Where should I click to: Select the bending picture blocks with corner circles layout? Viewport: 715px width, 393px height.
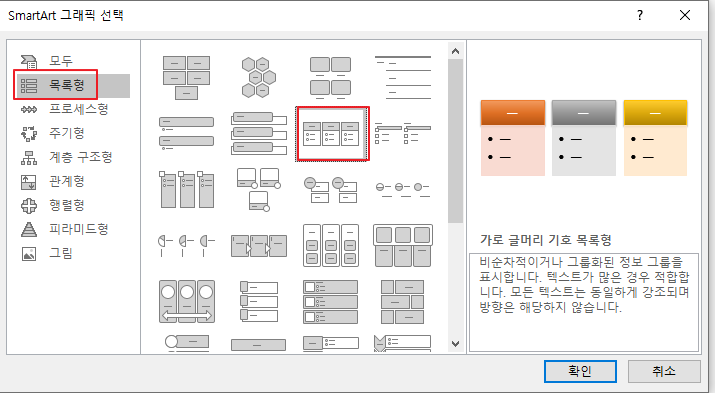coord(259,189)
